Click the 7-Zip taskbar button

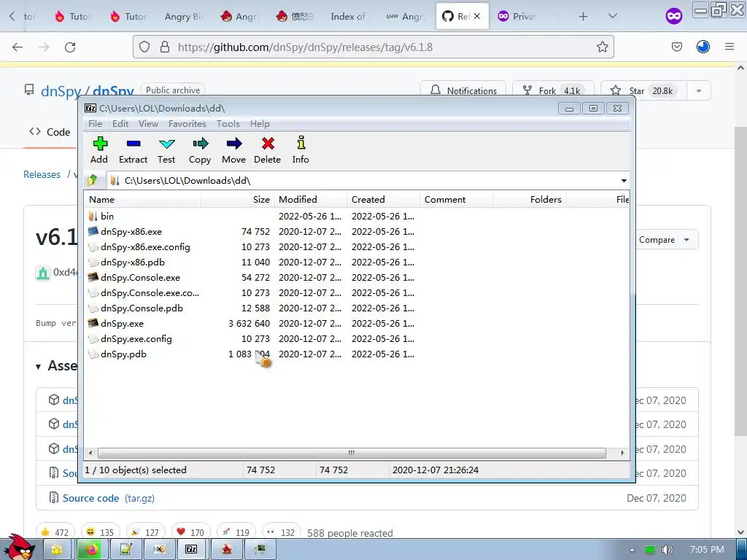[192, 549]
